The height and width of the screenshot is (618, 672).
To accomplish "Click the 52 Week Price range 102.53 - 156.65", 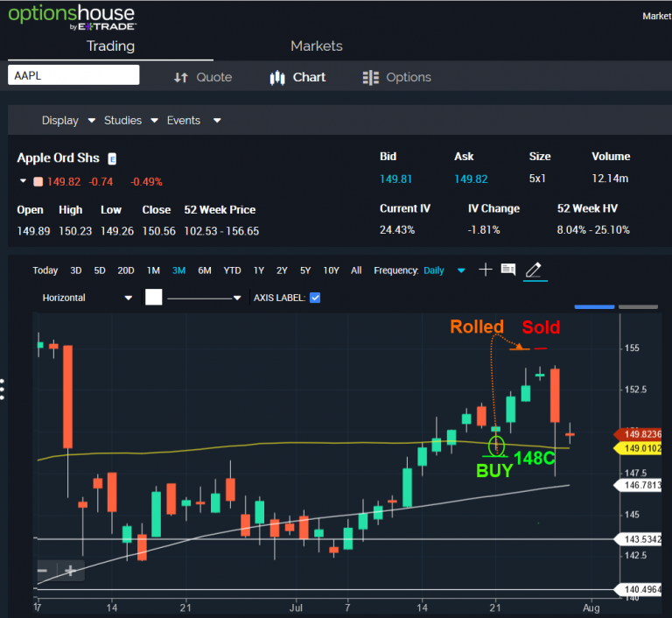I will (221, 231).
